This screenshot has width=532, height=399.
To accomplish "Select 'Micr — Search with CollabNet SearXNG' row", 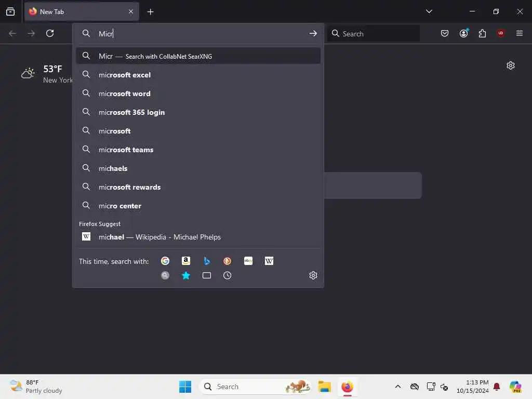I will click(x=198, y=56).
